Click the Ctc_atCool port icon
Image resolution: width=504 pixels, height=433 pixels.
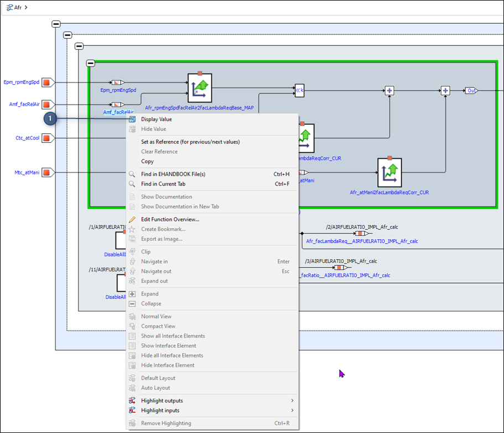47,138
